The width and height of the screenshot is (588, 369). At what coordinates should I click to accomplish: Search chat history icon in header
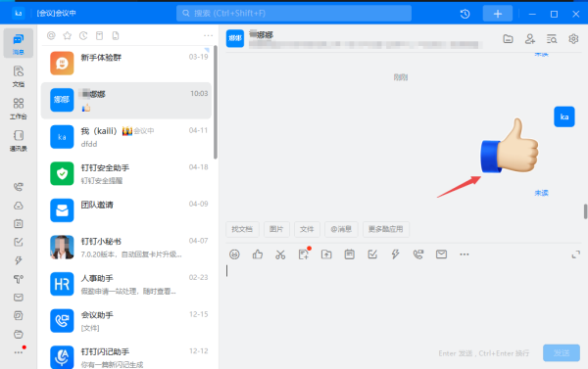552,38
